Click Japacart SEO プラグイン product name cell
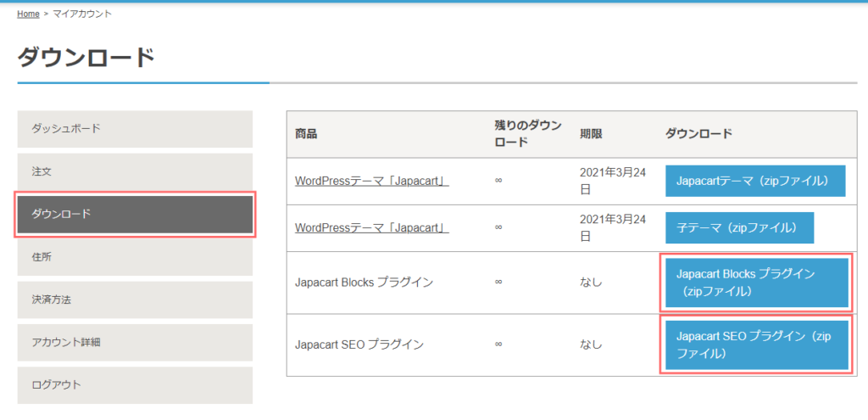The image size is (868, 420). pyautogui.click(x=359, y=344)
